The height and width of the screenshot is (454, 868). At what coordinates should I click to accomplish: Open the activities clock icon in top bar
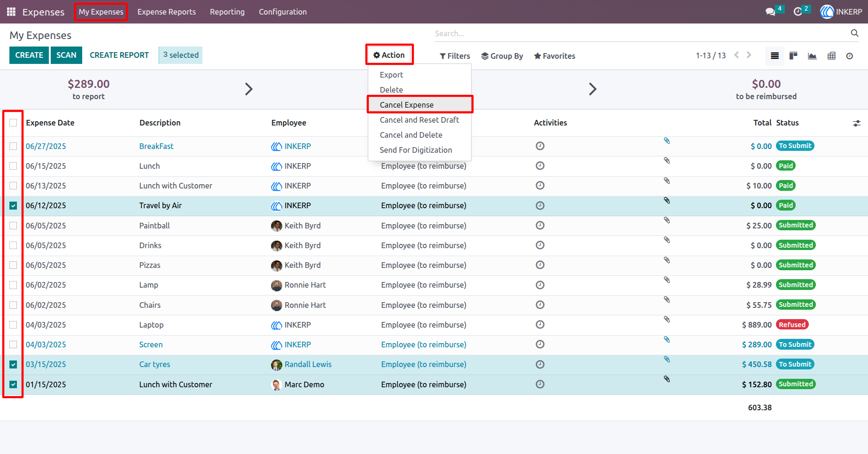(x=798, y=12)
